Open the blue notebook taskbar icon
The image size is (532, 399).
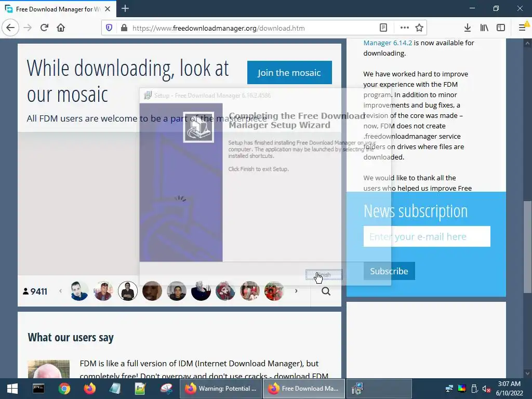(x=115, y=389)
